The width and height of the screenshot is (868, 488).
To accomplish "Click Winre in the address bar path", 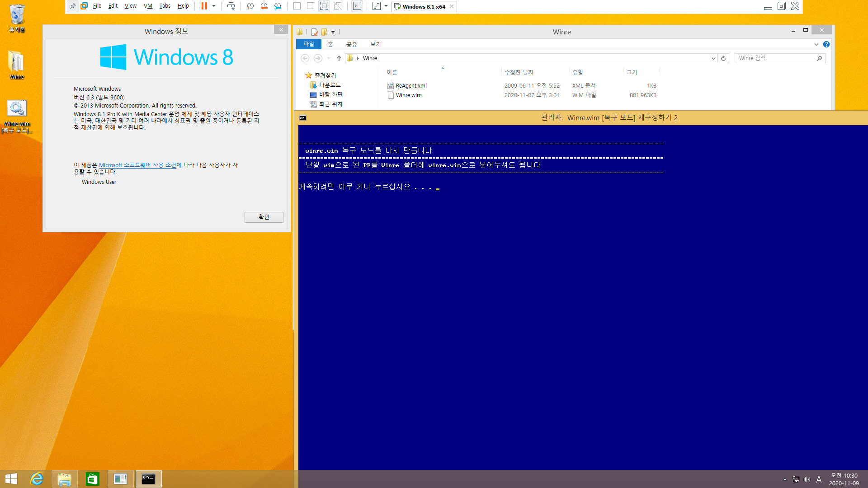I will 370,58.
